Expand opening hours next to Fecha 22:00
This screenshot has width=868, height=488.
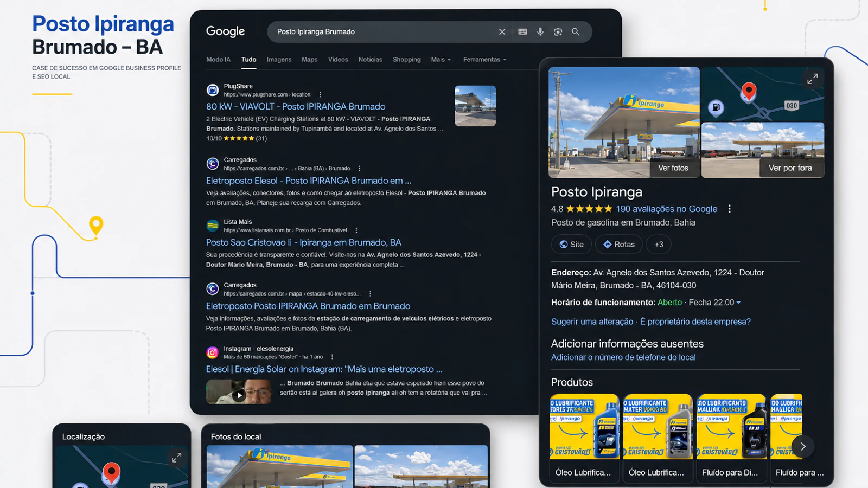tap(738, 303)
